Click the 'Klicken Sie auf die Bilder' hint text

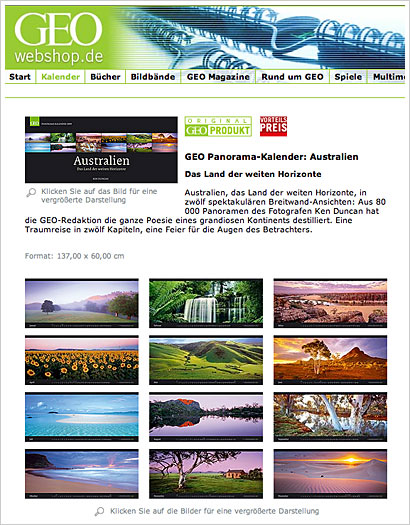(215, 511)
